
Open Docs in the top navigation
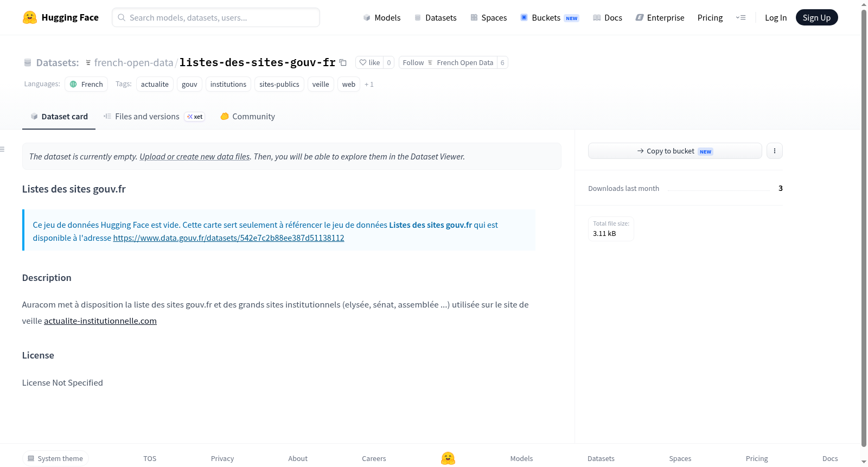pyautogui.click(x=608, y=17)
